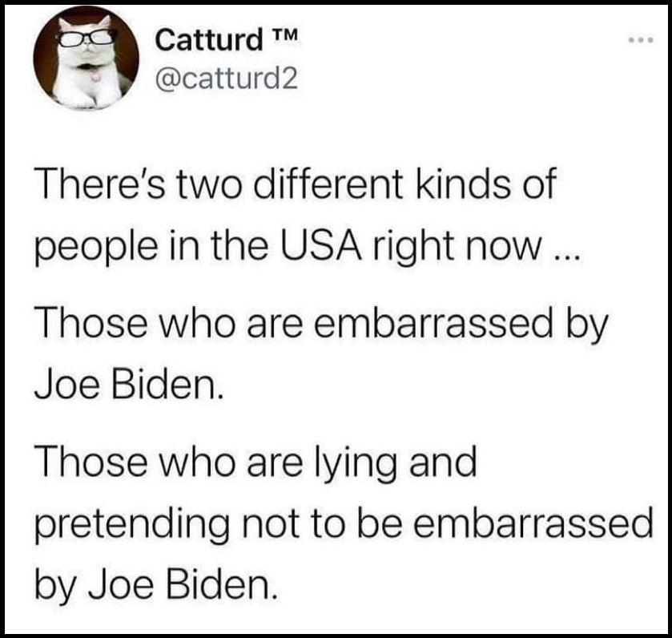Click the first "Joe Biden." line
672x638 pixels.
click(x=129, y=385)
